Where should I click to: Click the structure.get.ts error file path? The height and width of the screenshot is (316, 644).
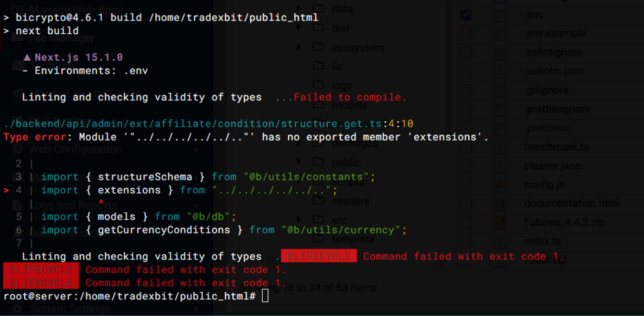pyautogui.click(x=193, y=124)
